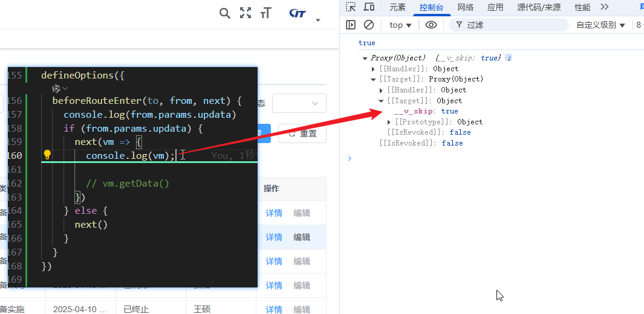The height and width of the screenshot is (314, 644).
Task: Click the info badge next to Proxy(Object)
Action: 509,58
